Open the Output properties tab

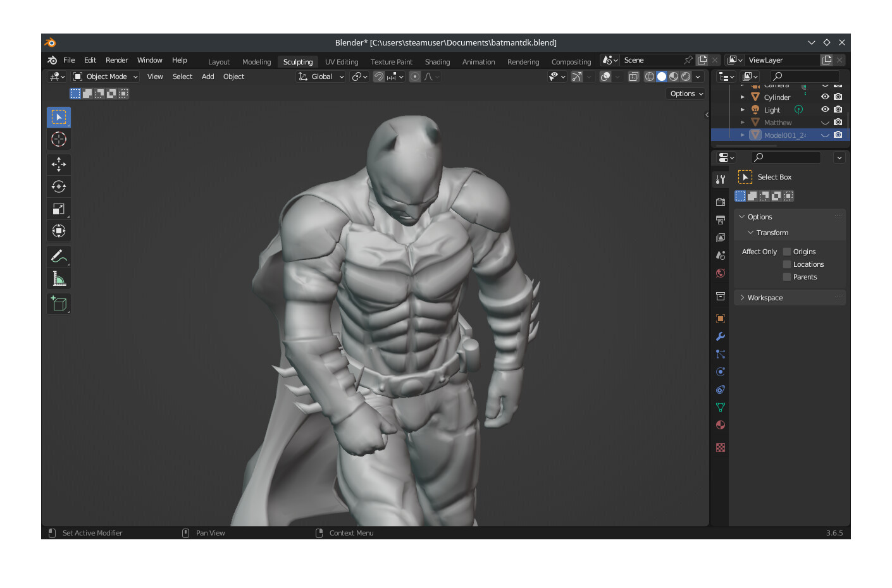click(x=720, y=220)
